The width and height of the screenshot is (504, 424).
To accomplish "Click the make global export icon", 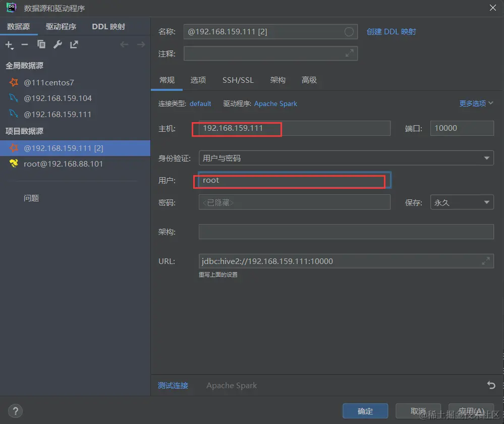I will 74,44.
